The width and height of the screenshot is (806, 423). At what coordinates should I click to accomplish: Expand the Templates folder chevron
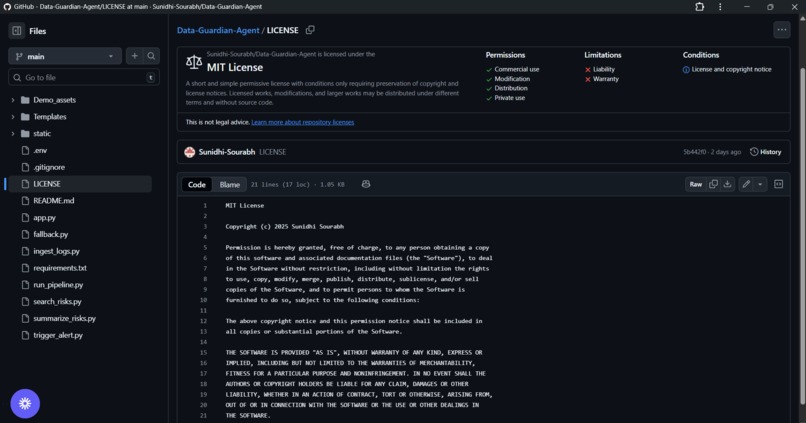[13, 117]
